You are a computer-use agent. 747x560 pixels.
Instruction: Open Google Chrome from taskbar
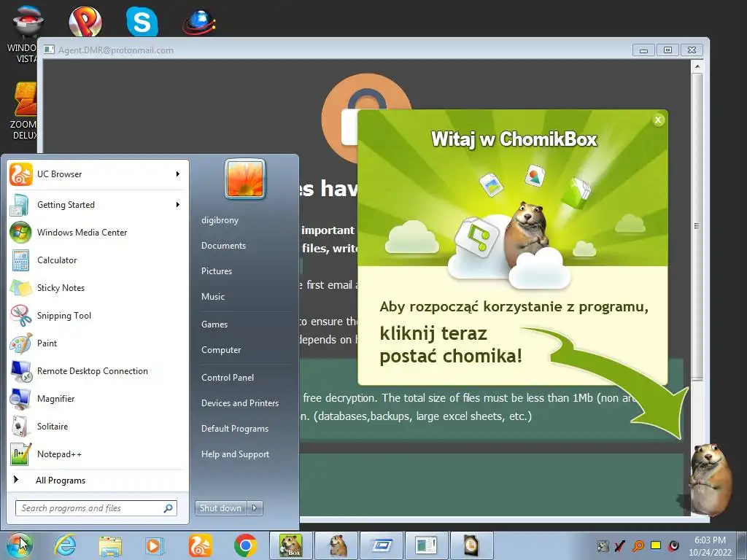click(x=245, y=545)
